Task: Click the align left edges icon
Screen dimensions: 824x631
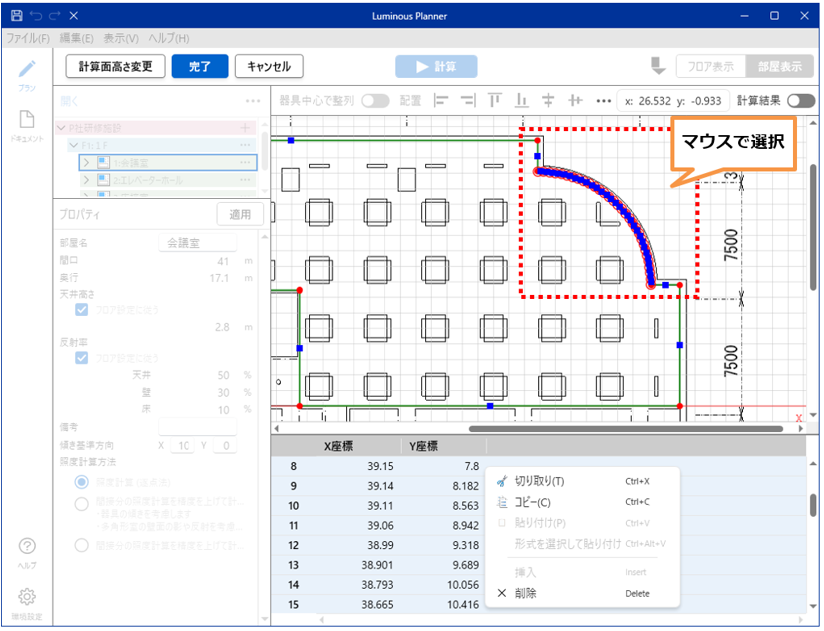Action: click(x=441, y=101)
